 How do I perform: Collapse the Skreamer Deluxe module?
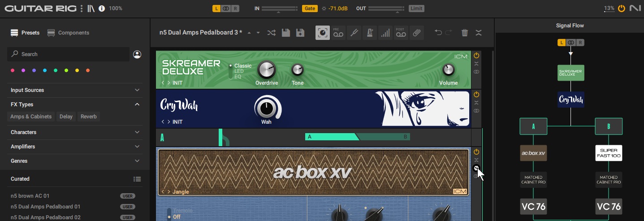[x=476, y=64]
